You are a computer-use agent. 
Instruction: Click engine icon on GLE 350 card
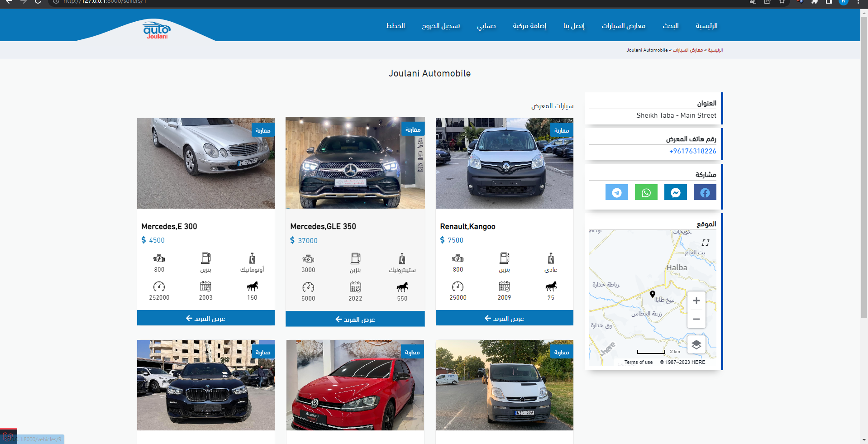click(x=308, y=259)
